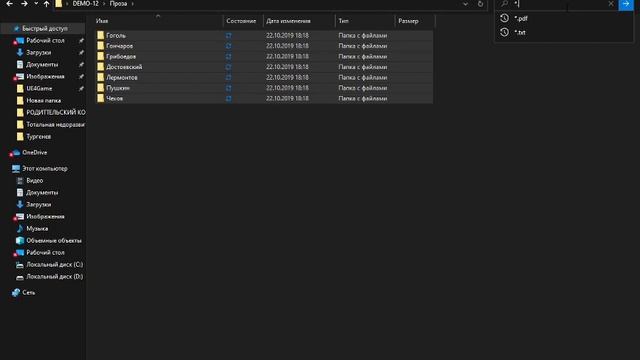640x360 pixels.
Task: Open pinned Загрузки under quick access
Action: pyautogui.click(x=39, y=52)
